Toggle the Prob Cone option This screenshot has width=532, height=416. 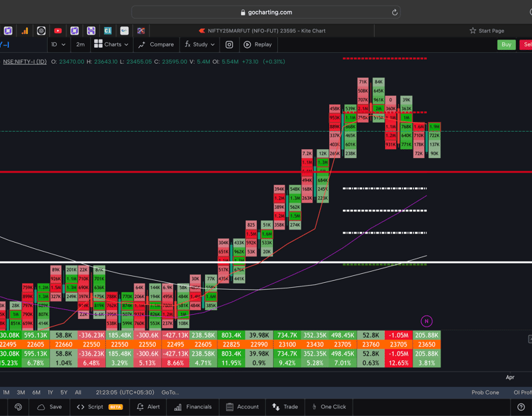click(x=485, y=392)
